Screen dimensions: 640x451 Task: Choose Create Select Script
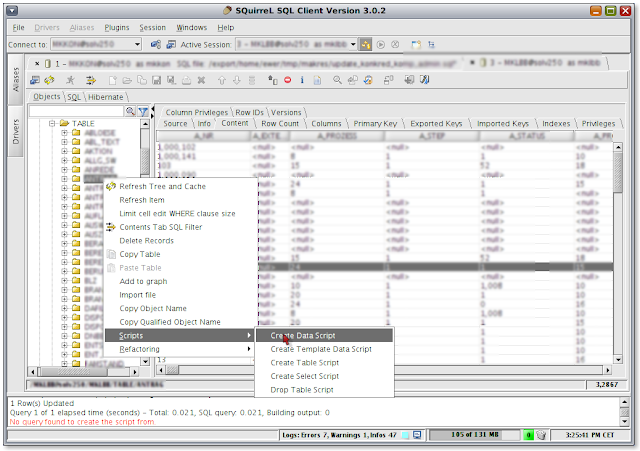(324, 376)
